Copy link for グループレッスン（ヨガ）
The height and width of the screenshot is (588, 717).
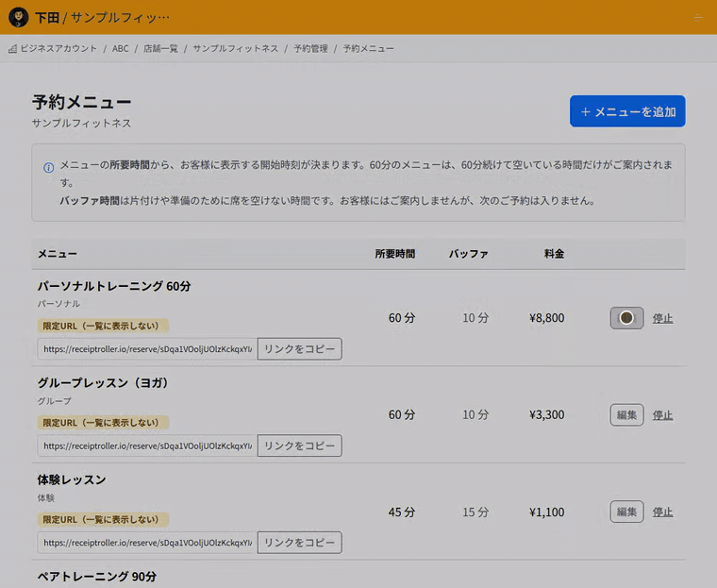(299, 445)
